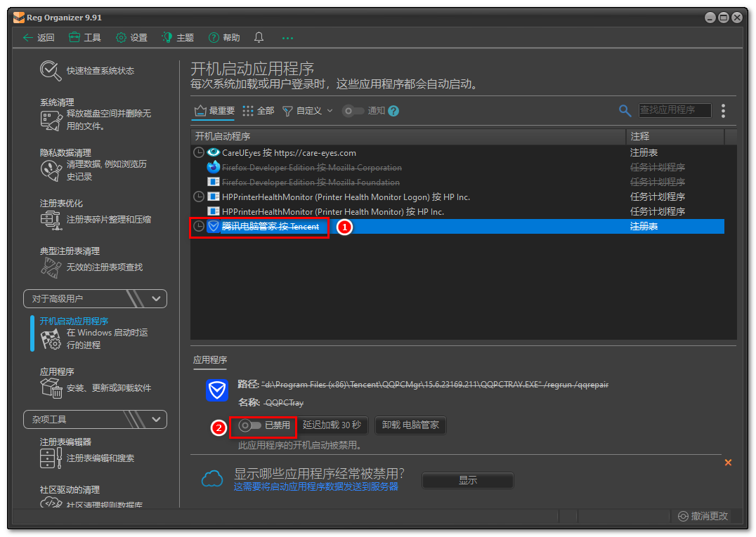Open the 典型注册表清理 broom icon
This screenshot has width=756, height=537.
(51, 267)
